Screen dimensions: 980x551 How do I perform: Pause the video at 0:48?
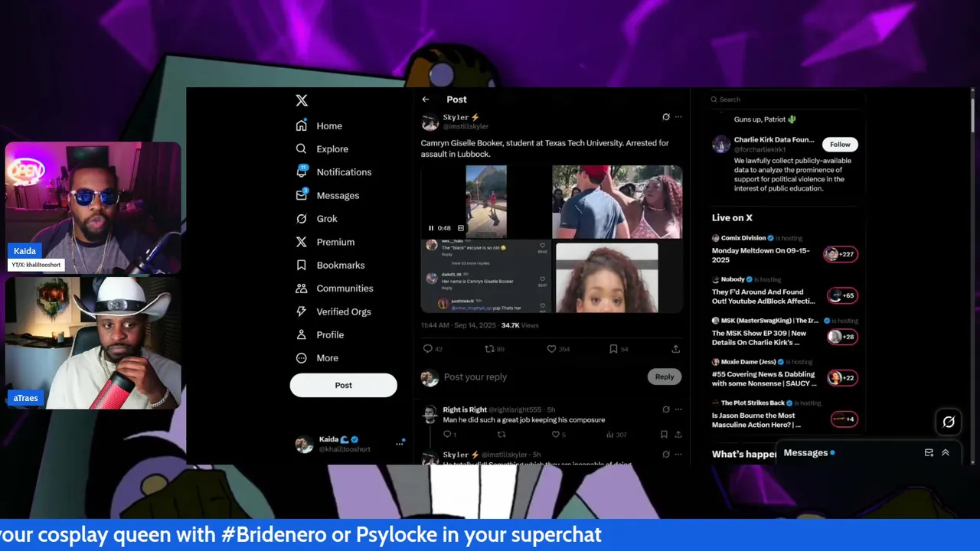pos(431,228)
